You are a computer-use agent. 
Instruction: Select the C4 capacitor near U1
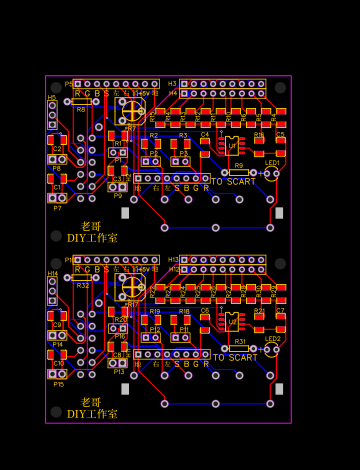(205, 148)
